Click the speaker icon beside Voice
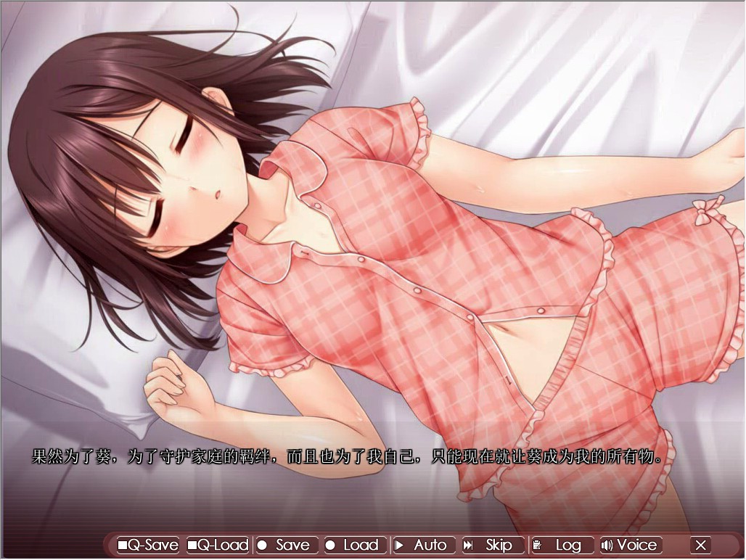Image resolution: width=746 pixels, height=560 pixels. coord(607,545)
